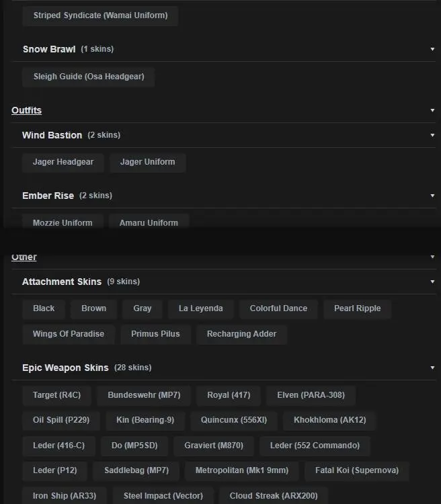Select the Wings Of Paradise attachment skin
Image resolution: width=441 pixels, height=504 pixels.
click(69, 334)
